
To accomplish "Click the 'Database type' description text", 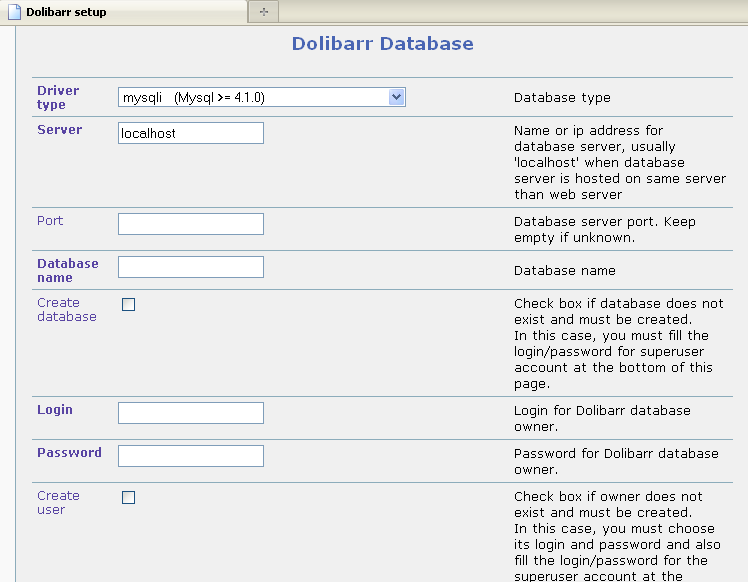I will [562, 98].
